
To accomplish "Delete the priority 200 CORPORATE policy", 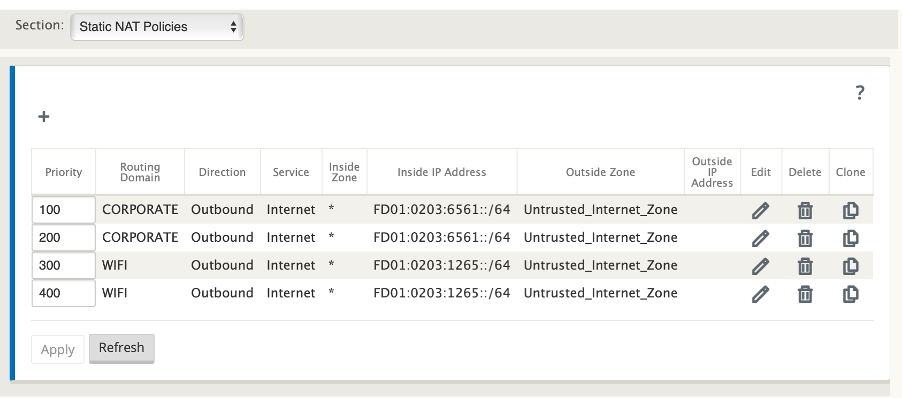I will tap(805, 238).
